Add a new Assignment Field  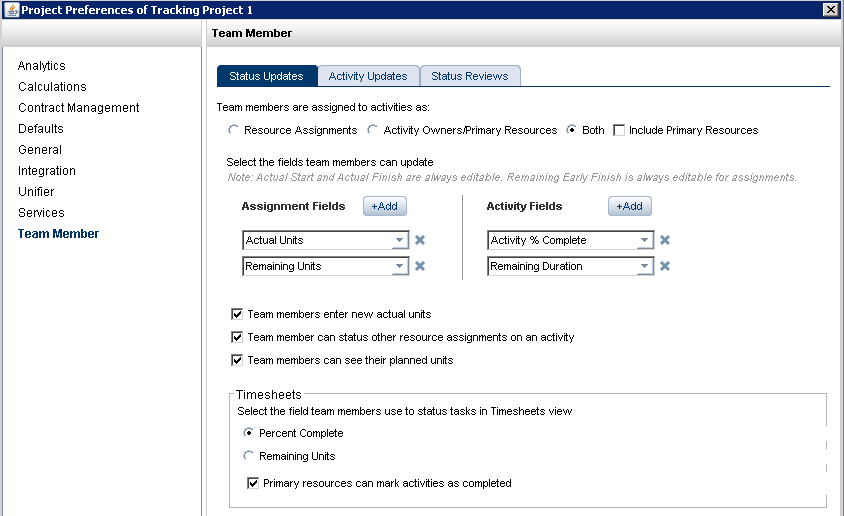click(384, 206)
